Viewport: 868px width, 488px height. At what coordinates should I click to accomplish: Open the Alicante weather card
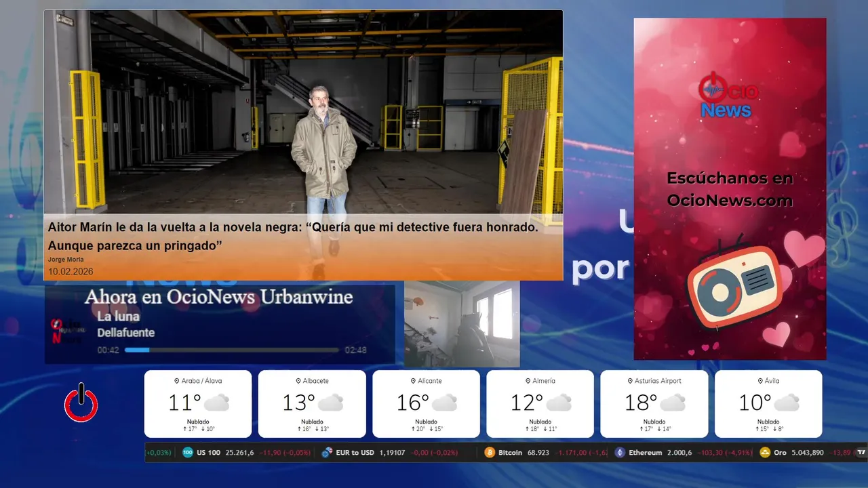[x=426, y=403]
